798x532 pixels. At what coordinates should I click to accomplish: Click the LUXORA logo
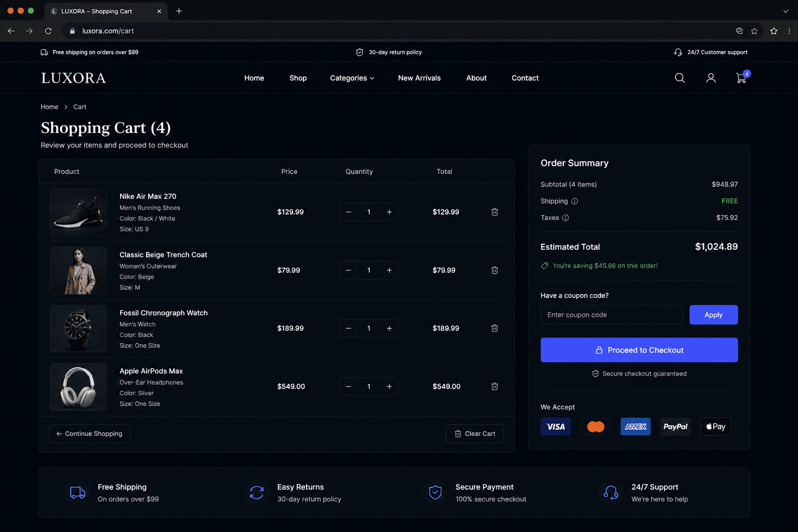point(73,78)
